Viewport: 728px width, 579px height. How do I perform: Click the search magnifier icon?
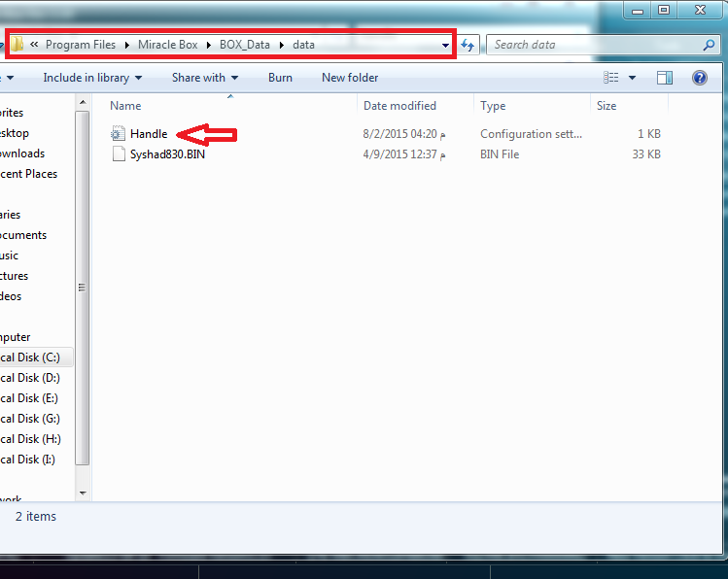click(x=709, y=45)
